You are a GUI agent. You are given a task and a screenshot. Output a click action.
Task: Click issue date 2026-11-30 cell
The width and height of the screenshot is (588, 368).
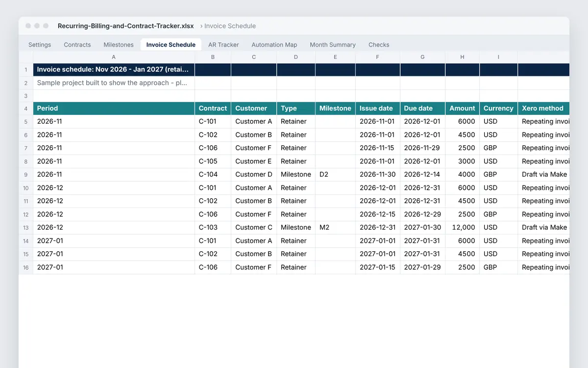[x=378, y=174]
